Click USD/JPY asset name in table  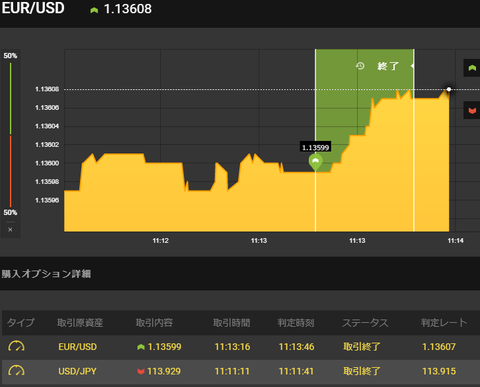pyautogui.click(x=77, y=371)
